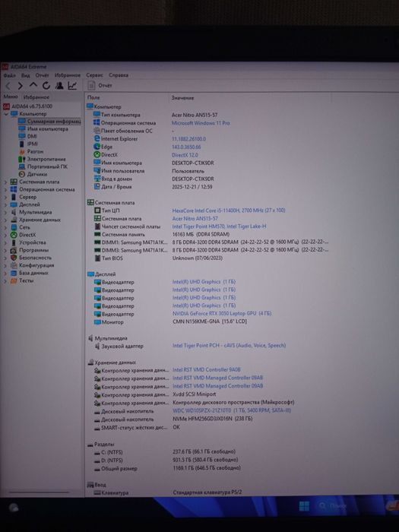Open the Файл menu
399x532 pixels.
(9, 75)
